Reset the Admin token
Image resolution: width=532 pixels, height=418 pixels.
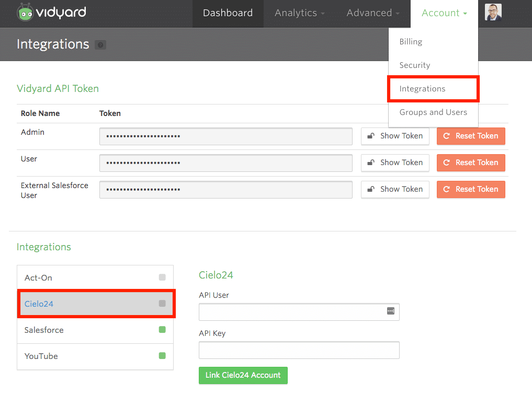(471, 136)
